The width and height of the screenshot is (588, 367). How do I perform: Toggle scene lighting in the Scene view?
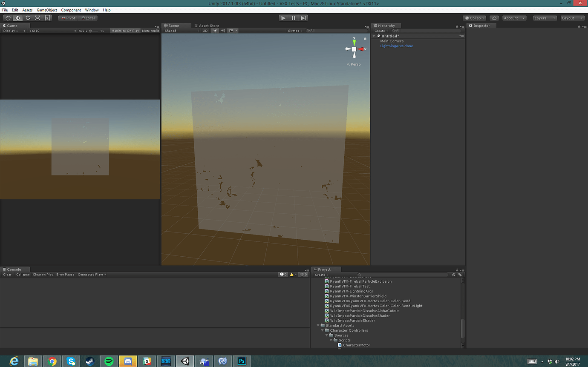point(215,30)
